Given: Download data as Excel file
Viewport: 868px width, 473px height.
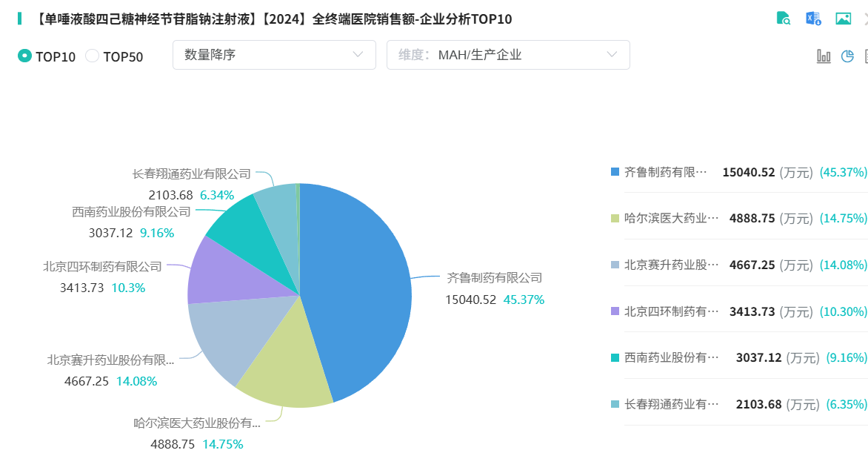Looking at the screenshot, I should pyautogui.click(x=813, y=19).
